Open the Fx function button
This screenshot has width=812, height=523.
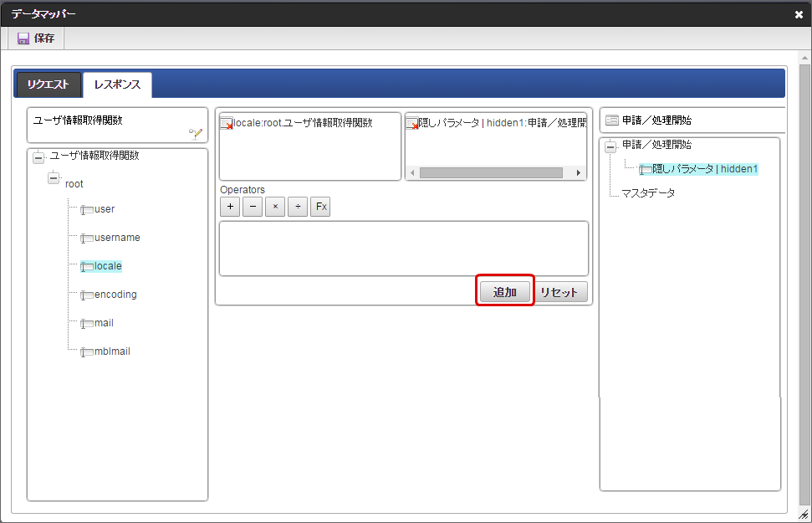point(320,207)
